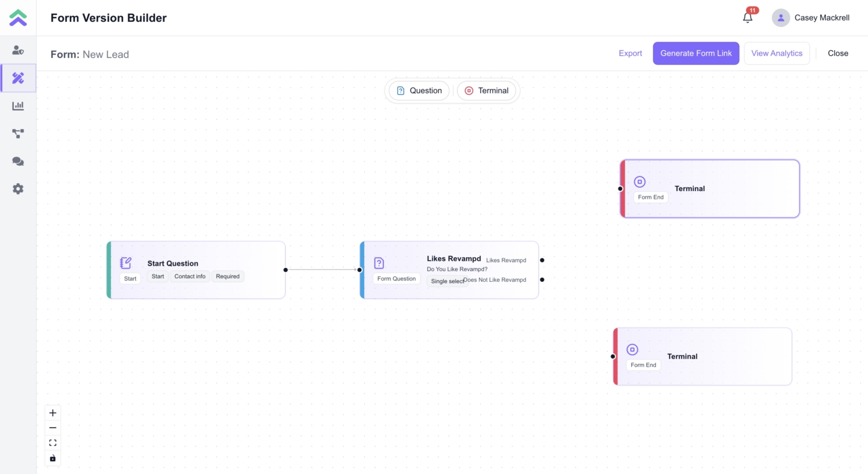Open View Analytics
Screen dimensions: 868x474
[x=776, y=54]
